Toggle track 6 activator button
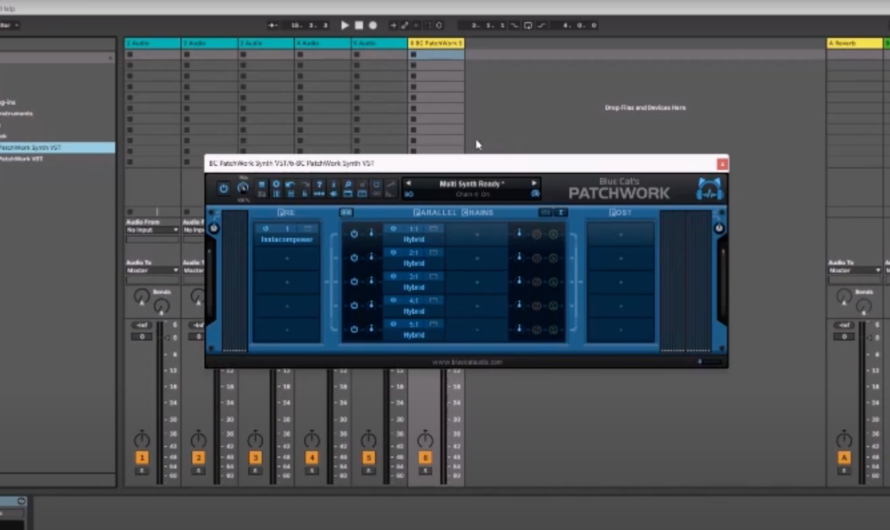890x530 pixels. [x=425, y=457]
